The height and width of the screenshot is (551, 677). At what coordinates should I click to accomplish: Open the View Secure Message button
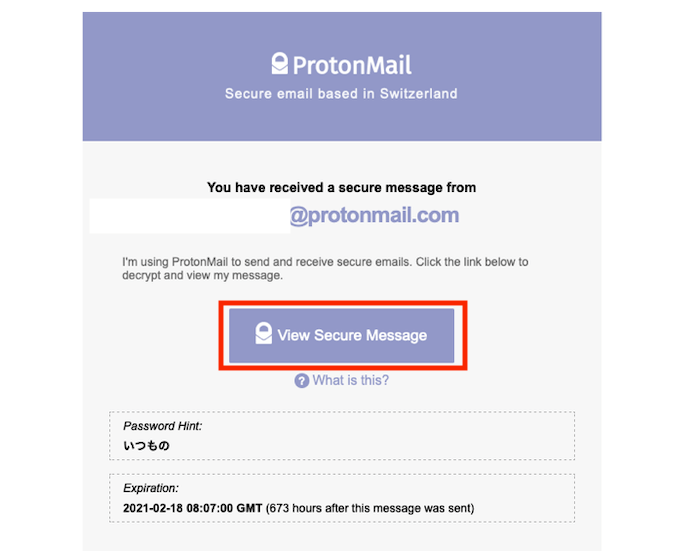pyautogui.click(x=342, y=336)
